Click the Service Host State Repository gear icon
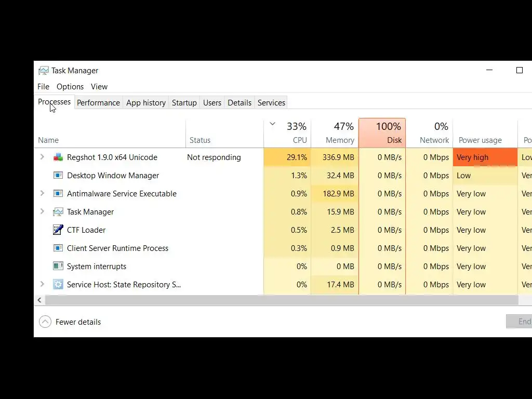The image size is (532, 399). pos(58,284)
